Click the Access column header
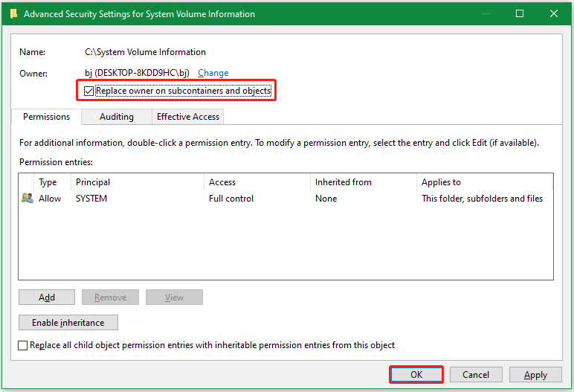The width and height of the screenshot is (574, 392). (222, 182)
